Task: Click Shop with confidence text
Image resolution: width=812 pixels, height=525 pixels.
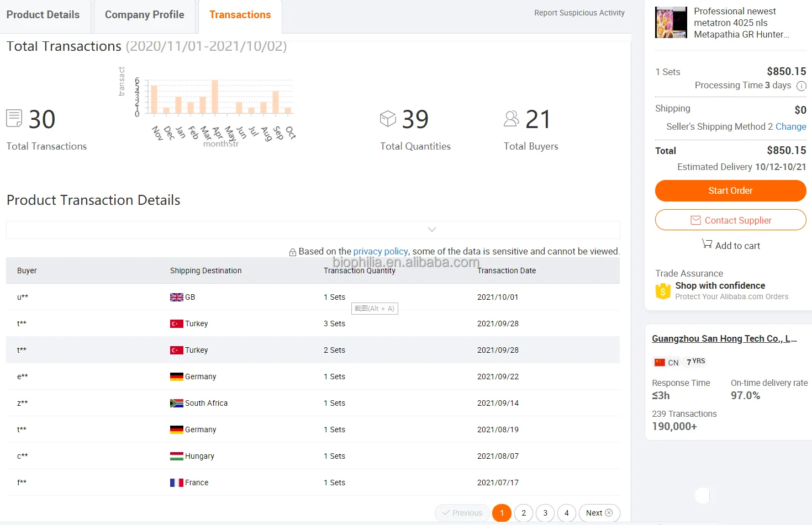Action: tap(720, 285)
